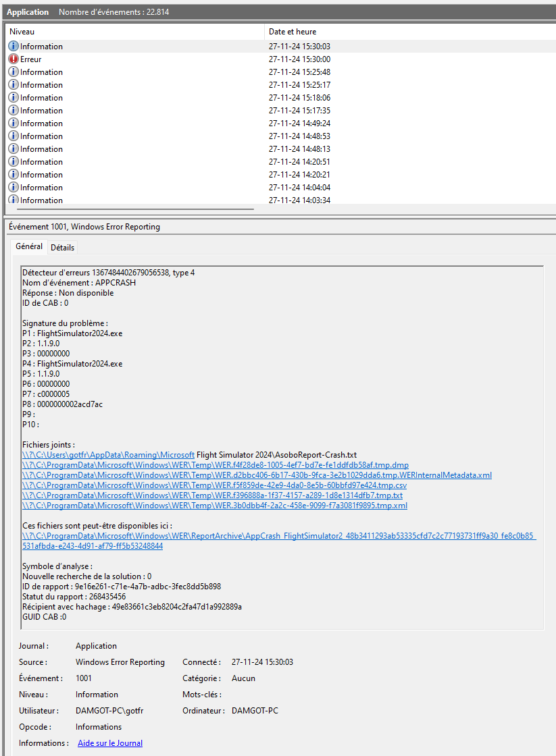Open the WER .tmp.csv attachment link
The width and height of the screenshot is (556, 756).
(214, 485)
